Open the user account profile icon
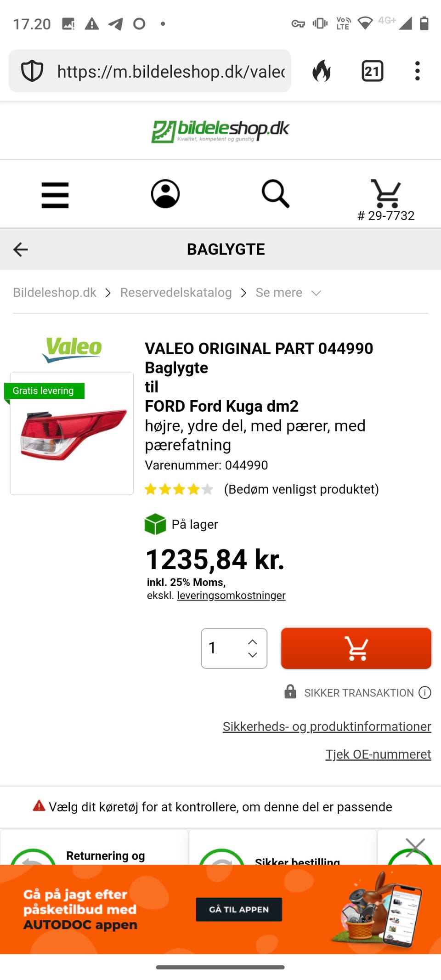Screen dimensions: 441x980 (165, 193)
